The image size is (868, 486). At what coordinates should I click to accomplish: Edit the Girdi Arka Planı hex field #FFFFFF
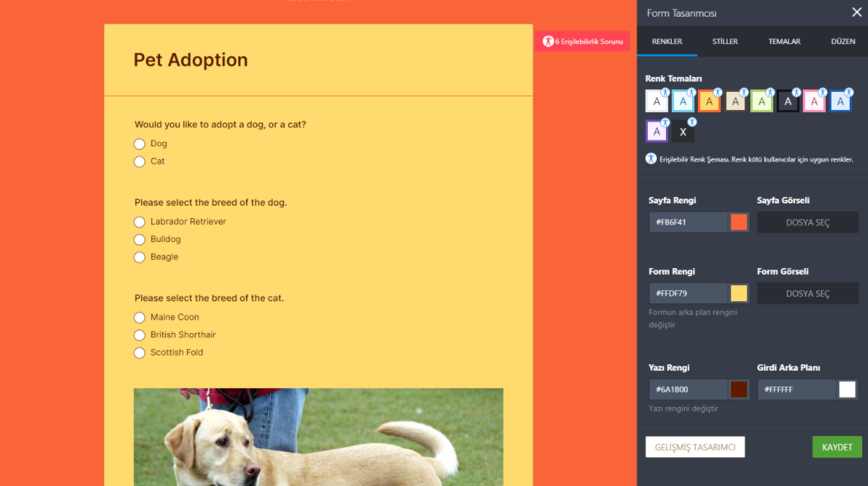click(796, 390)
